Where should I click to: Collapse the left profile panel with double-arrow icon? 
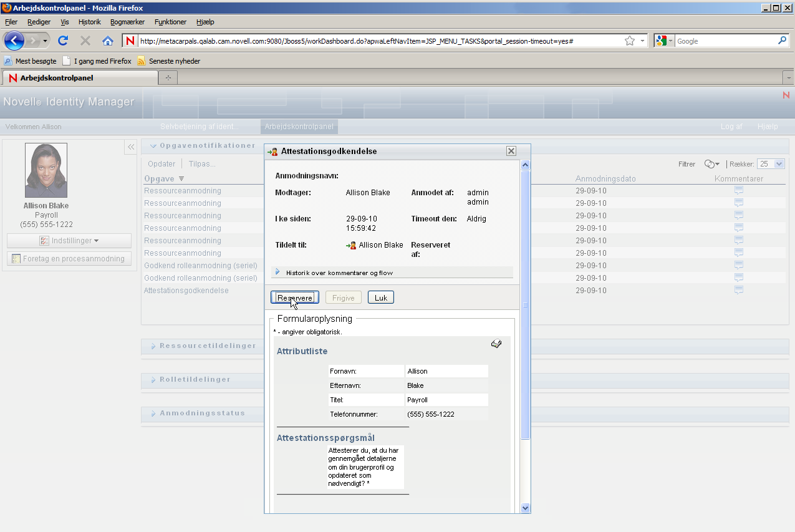(x=131, y=147)
